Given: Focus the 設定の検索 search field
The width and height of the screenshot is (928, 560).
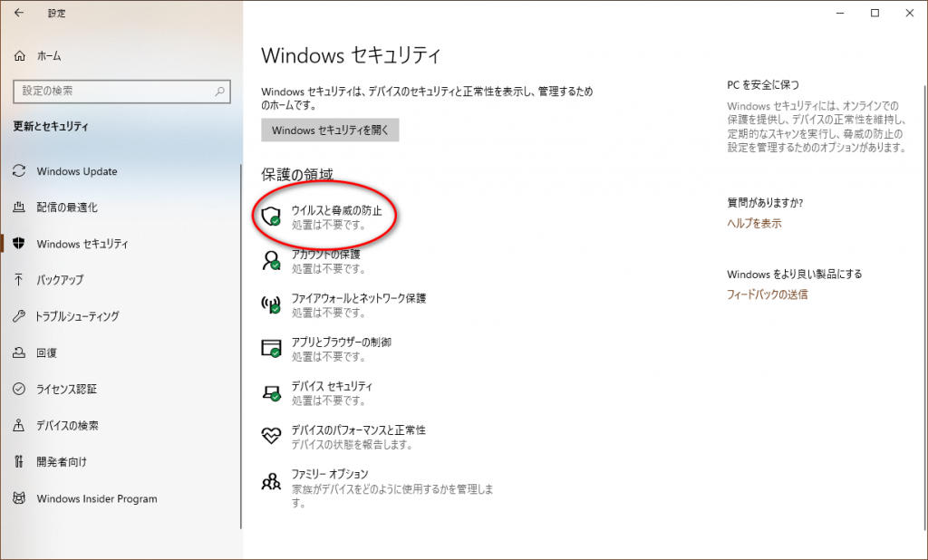Looking at the screenshot, I should pos(113,92).
